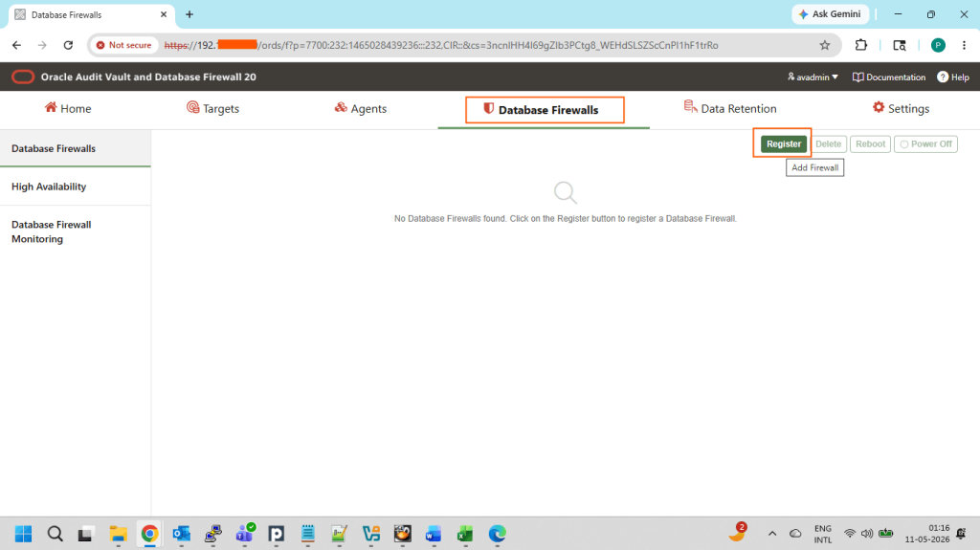The width and height of the screenshot is (980, 550).
Task: Open High Availability in the sidebar
Action: 75,187
